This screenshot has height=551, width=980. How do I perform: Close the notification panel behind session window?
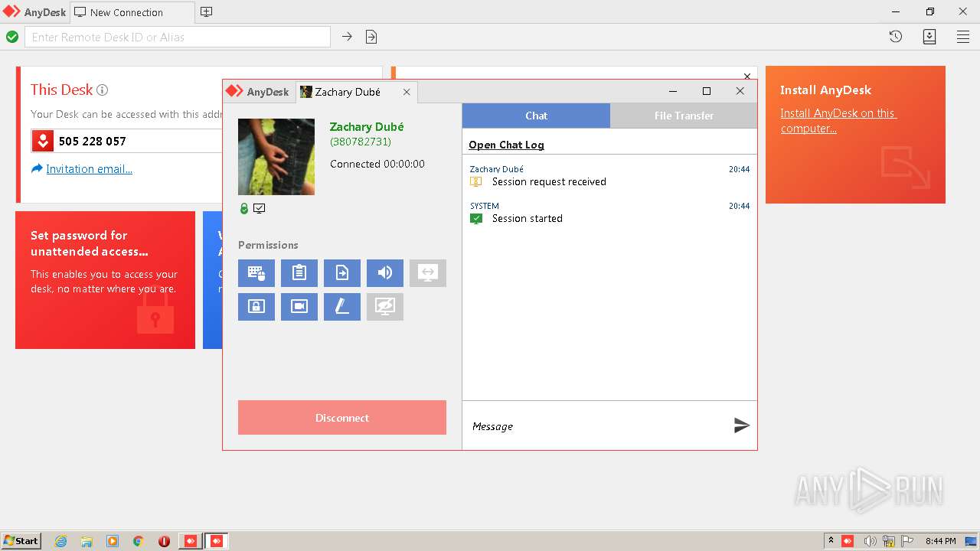pos(747,76)
